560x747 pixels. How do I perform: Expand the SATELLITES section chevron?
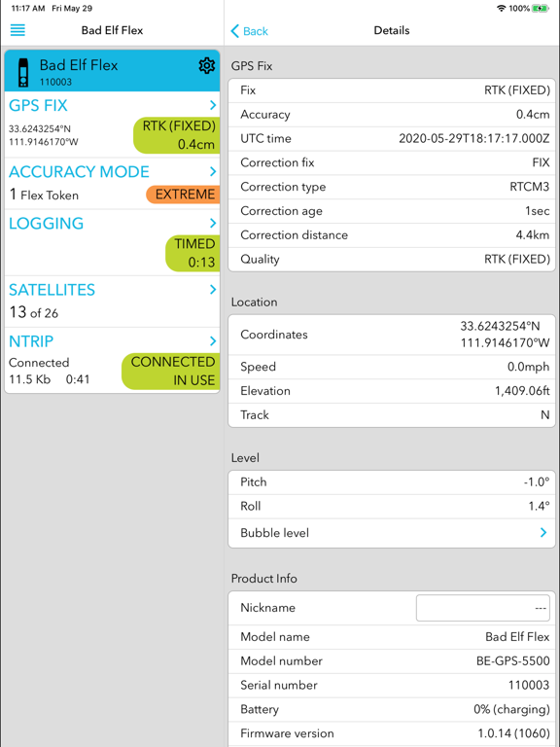point(213,289)
